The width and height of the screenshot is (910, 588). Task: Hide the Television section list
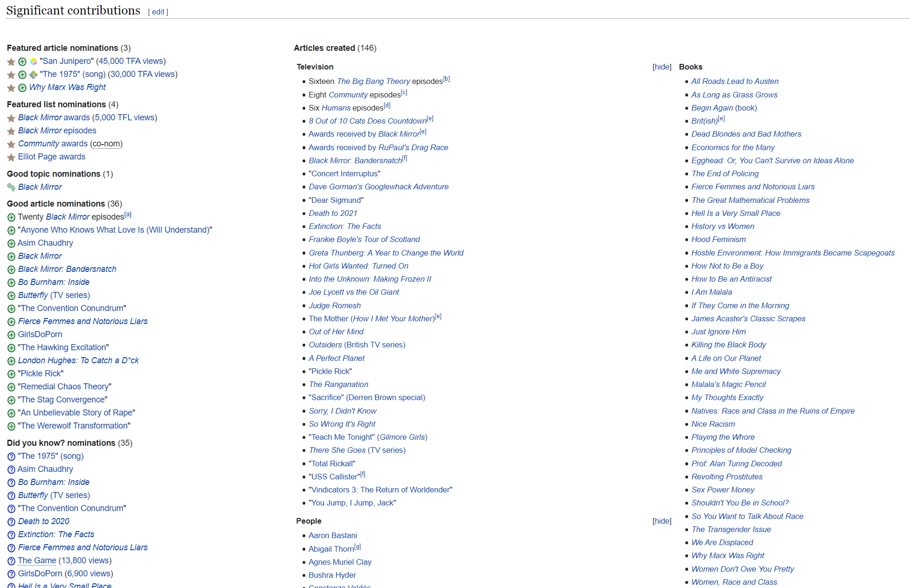(662, 67)
